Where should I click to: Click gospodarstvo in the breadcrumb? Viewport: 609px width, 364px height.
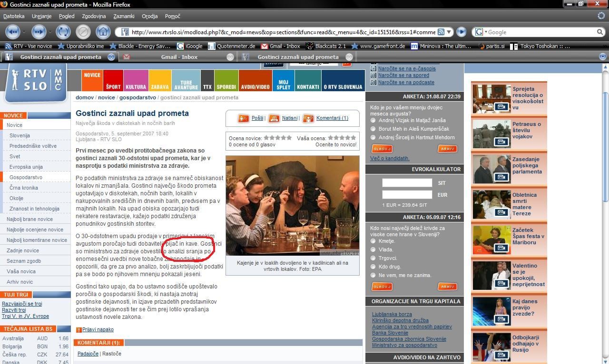click(138, 97)
